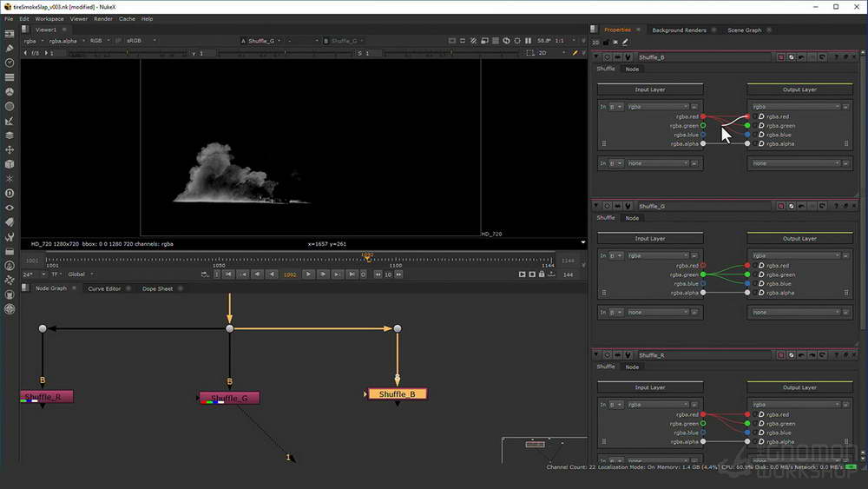Open the rgba.alpha channel dropdown
Viewport: 868px width, 489px height.
pos(67,41)
